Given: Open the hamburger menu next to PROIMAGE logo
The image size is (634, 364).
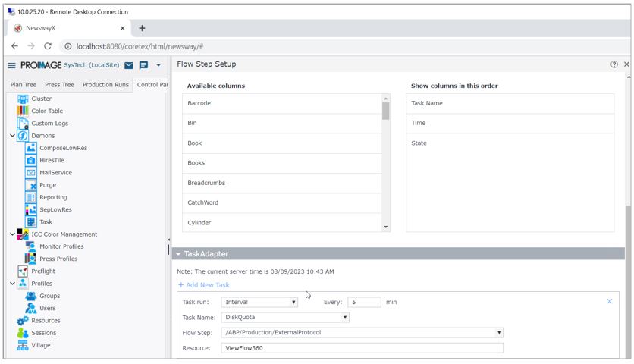Looking at the screenshot, I should 11,66.
